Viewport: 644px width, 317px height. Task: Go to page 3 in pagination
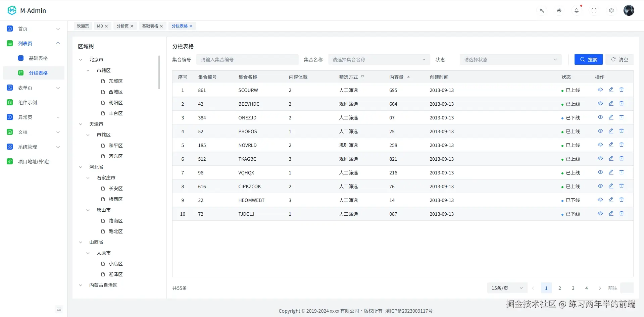[x=573, y=288]
